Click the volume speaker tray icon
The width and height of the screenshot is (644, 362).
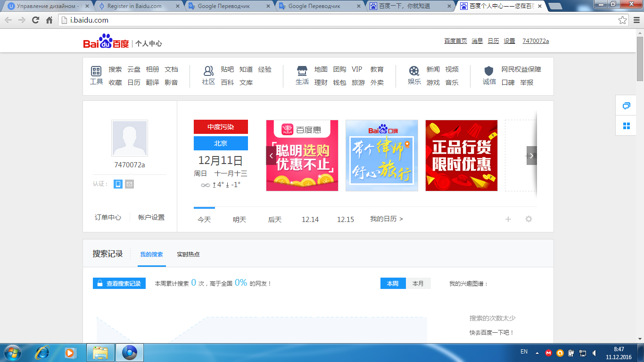coord(594,353)
